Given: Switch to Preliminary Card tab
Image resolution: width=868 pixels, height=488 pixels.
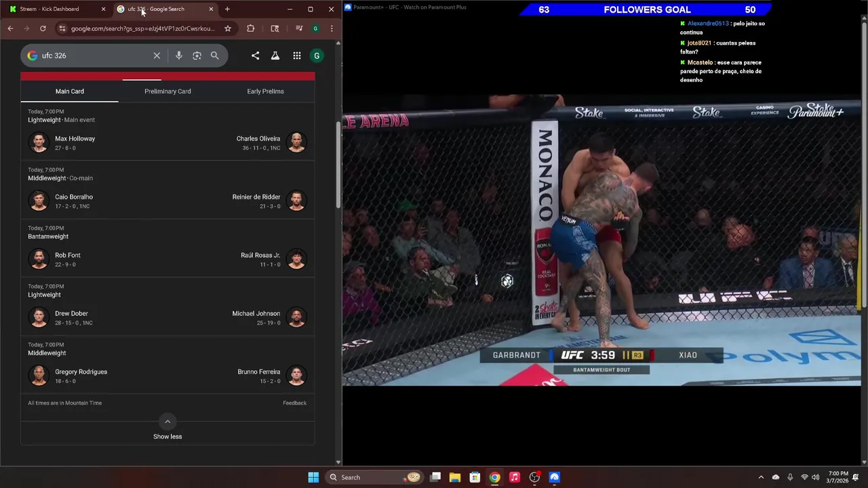Looking at the screenshot, I should pos(167,91).
